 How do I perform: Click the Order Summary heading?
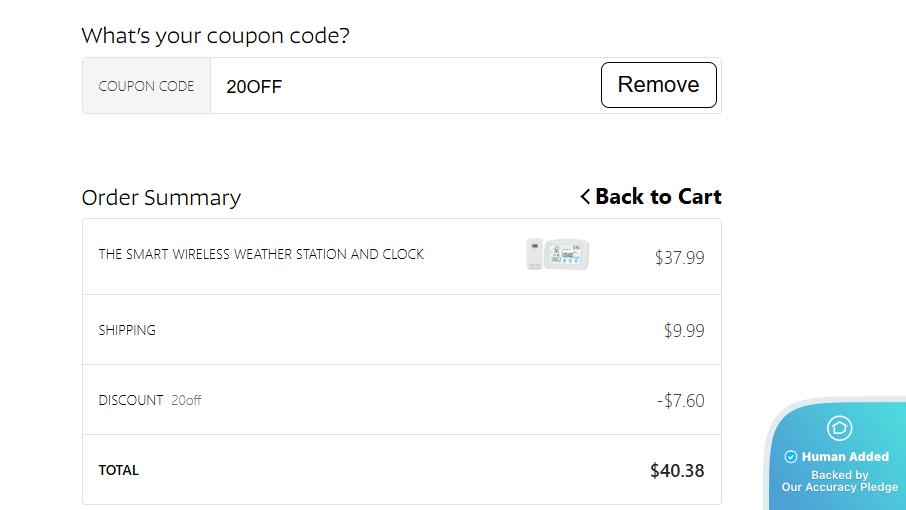[161, 197]
